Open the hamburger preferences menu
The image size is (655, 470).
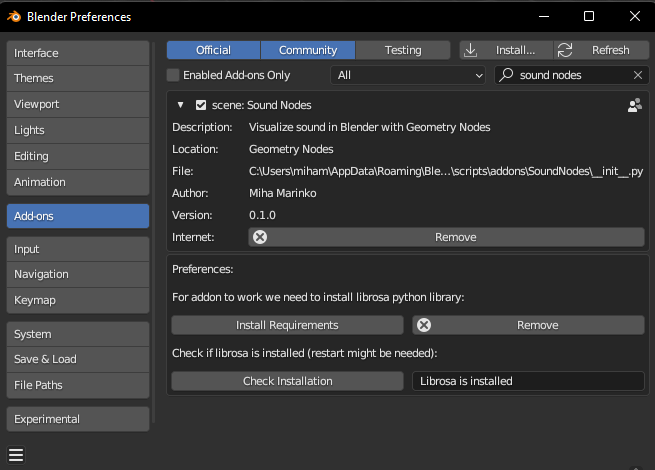click(x=16, y=455)
